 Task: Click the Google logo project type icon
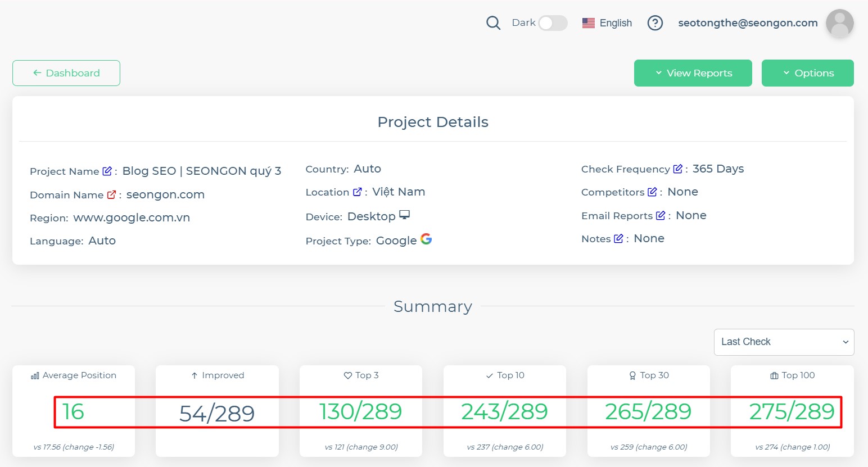[x=426, y=239]
